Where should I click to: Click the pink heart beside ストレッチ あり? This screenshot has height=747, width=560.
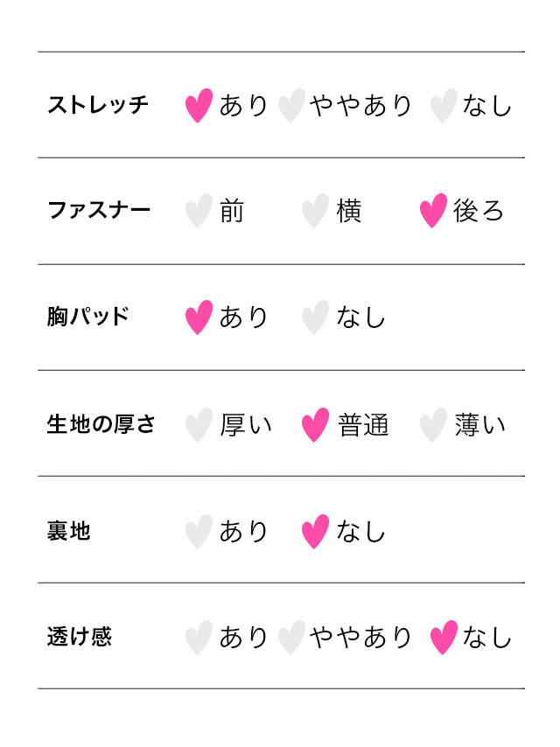(199, 105)
